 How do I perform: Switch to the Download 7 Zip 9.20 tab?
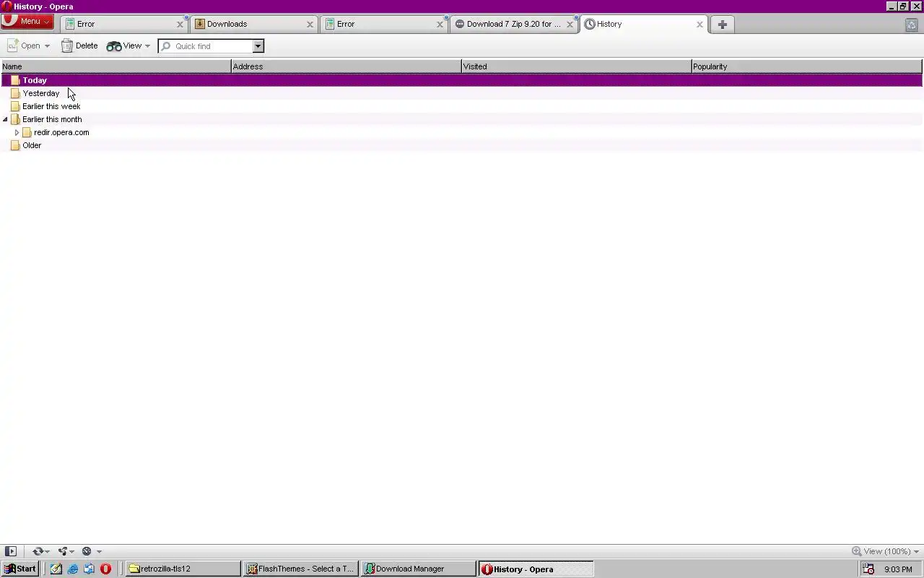click(514, 24)
